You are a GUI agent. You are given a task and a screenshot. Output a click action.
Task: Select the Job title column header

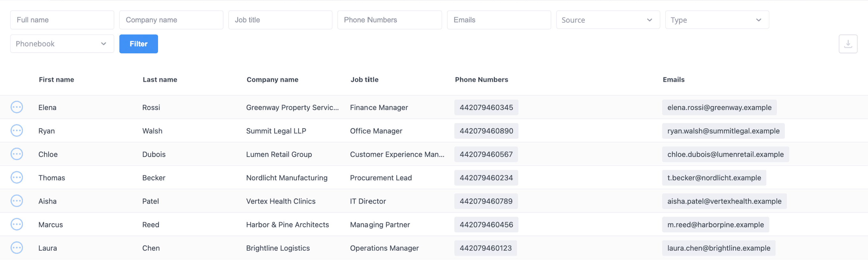(x=364, y=80)
